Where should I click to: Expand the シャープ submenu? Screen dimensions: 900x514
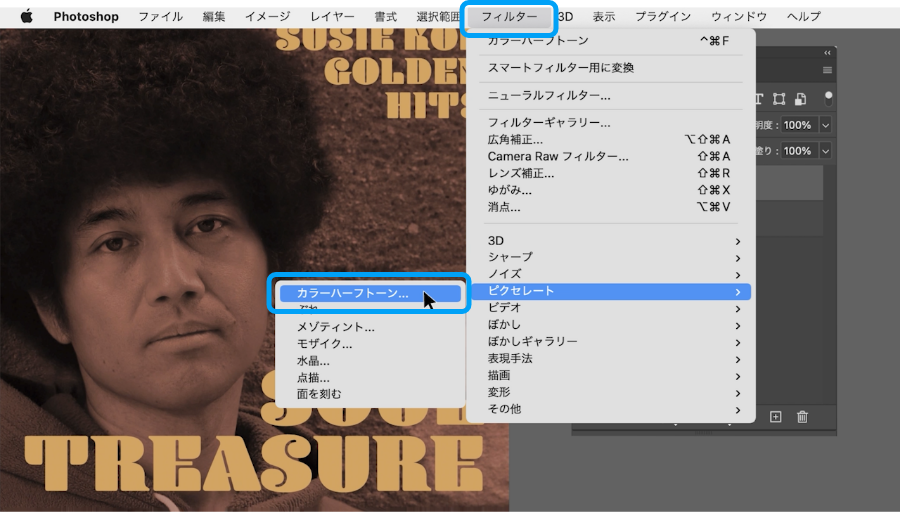tap(611, 257)
